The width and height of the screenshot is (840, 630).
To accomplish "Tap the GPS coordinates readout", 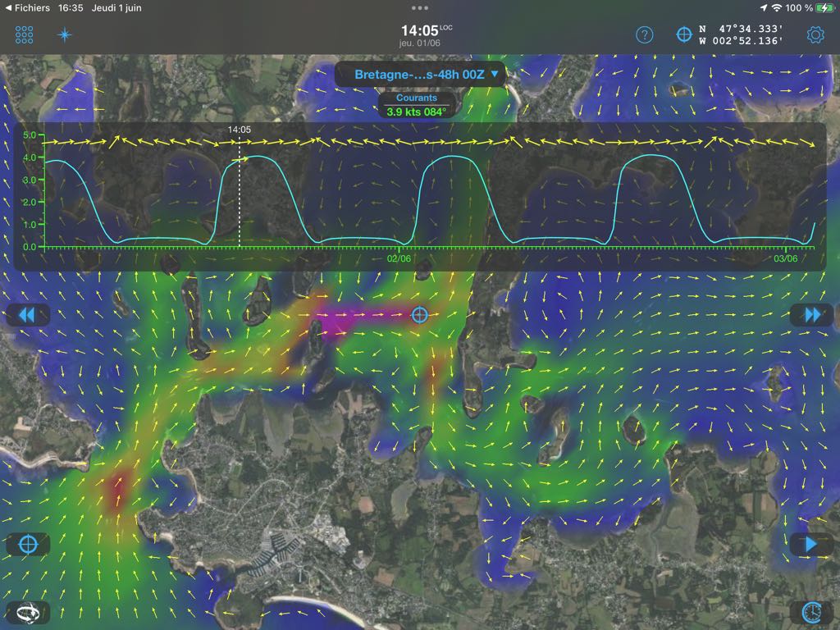I will (741, 34).
